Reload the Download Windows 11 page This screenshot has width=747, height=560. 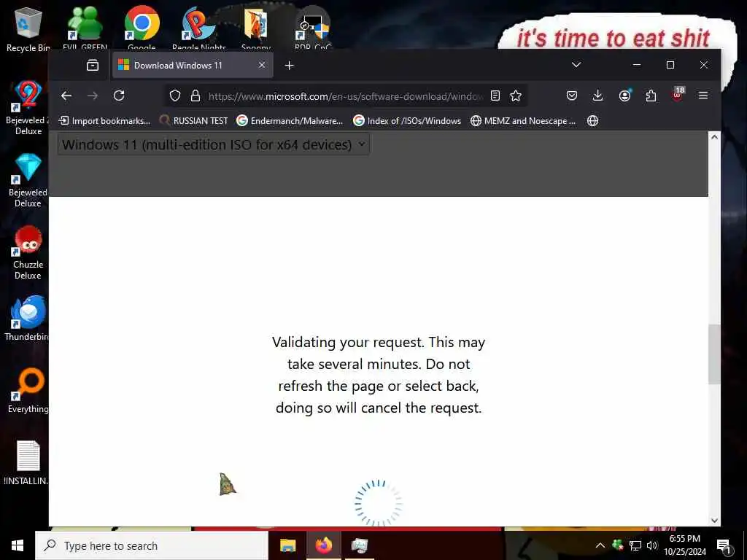119,96
